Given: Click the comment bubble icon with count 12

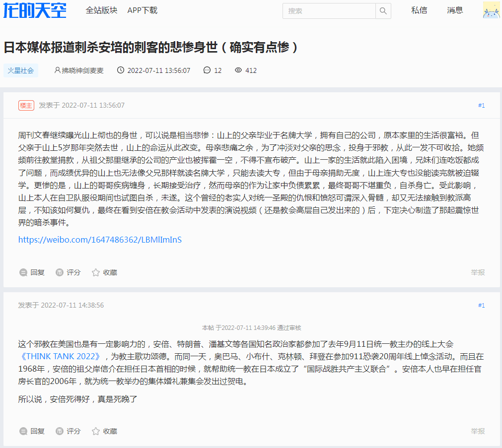Looking at the screenshot, I should pos(207,70).
